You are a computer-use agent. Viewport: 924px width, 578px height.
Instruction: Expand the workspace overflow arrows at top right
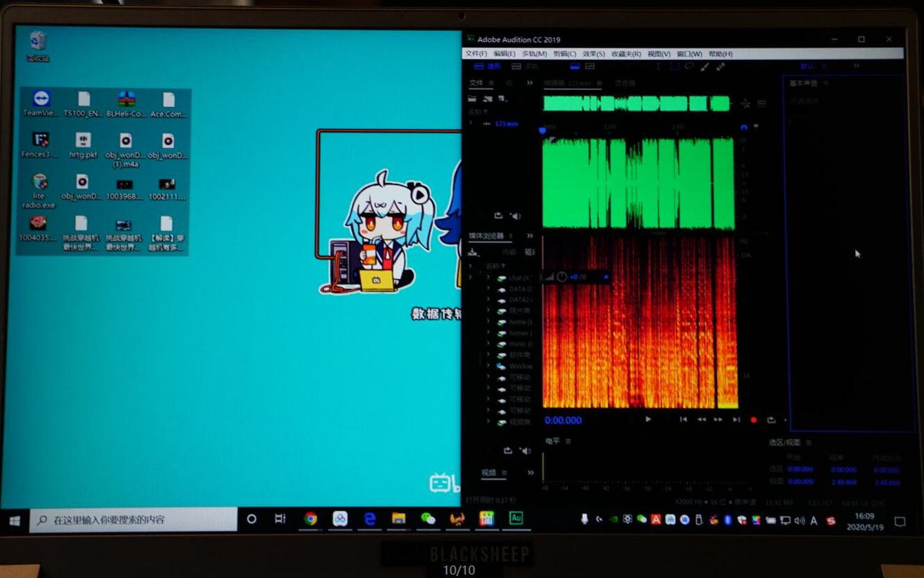[856, 66]
